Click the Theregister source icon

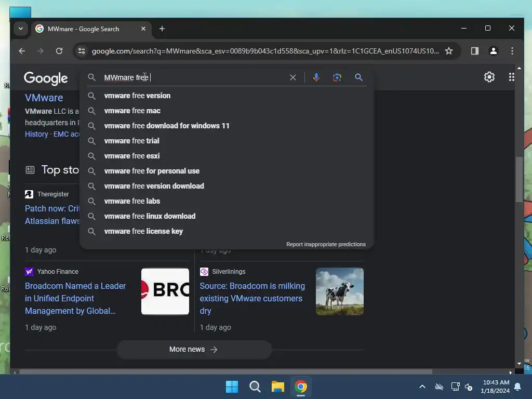coord(29,194)
